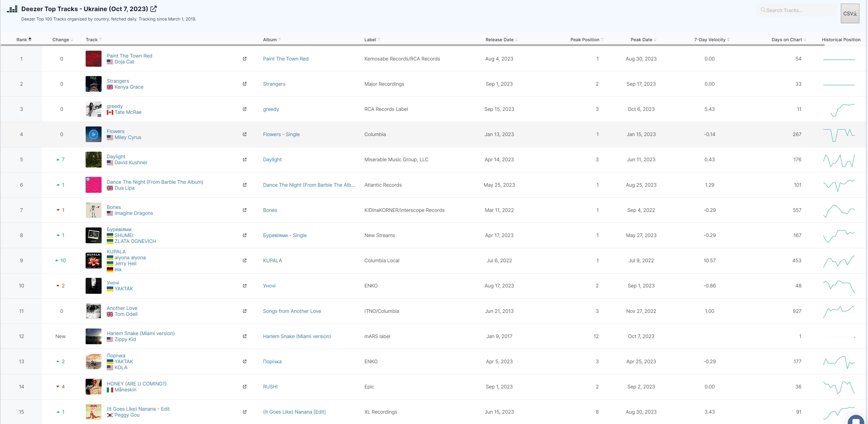Open external link icon for KUPALA track
This screenshot has height=424, width=868.
[x=245, y=261]
